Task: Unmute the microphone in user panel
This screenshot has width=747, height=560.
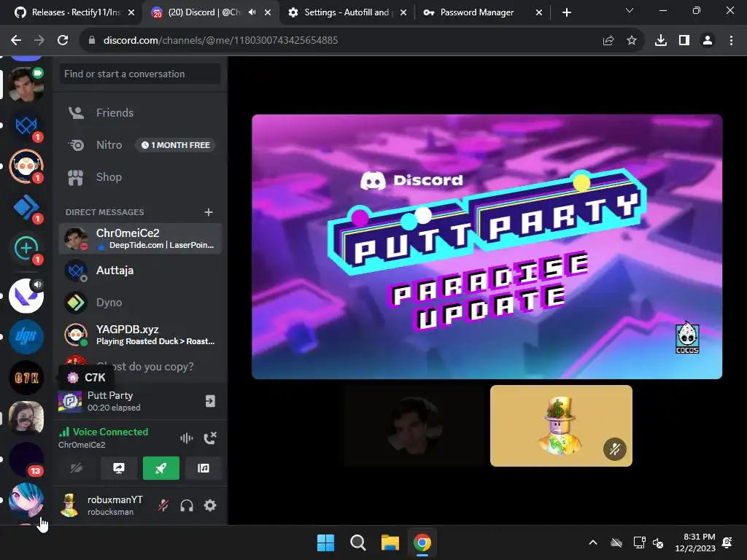Action: coord(163,505)
